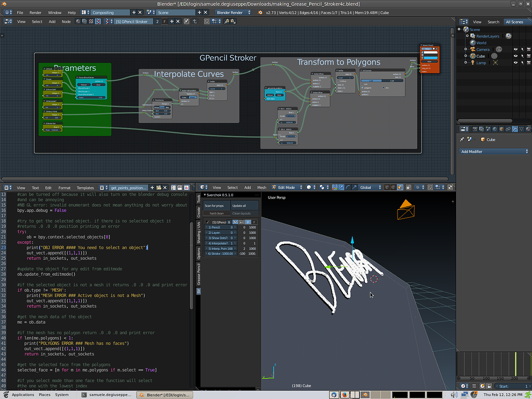Click the node editor horizontal scrollbar
Image resolution: width=532 pixels, height=399 pixels.
224,179
